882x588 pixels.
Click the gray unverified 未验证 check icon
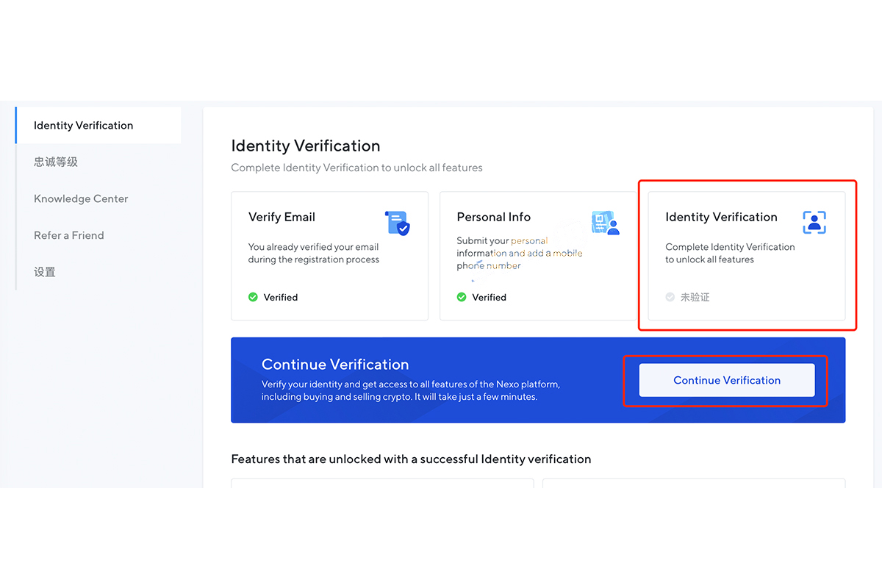tap(670, 297)
